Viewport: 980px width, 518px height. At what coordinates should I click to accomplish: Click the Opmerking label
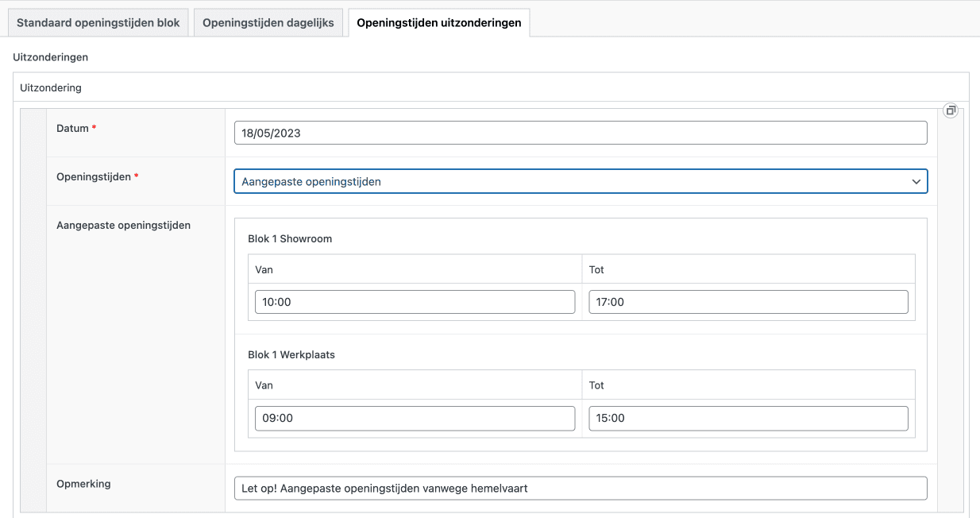tap(83, 484)
